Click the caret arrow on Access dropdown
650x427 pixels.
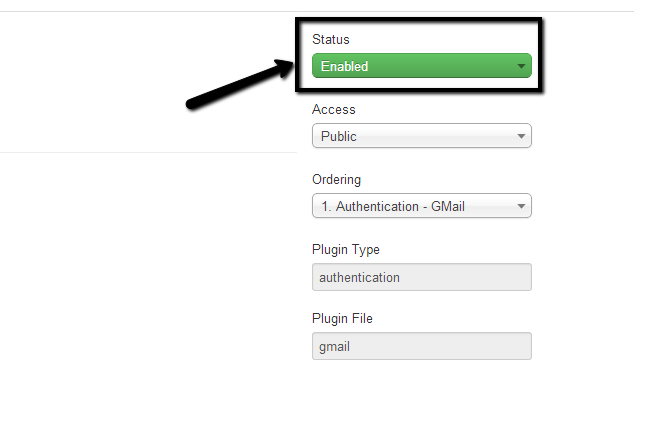(x=521, y=137)
